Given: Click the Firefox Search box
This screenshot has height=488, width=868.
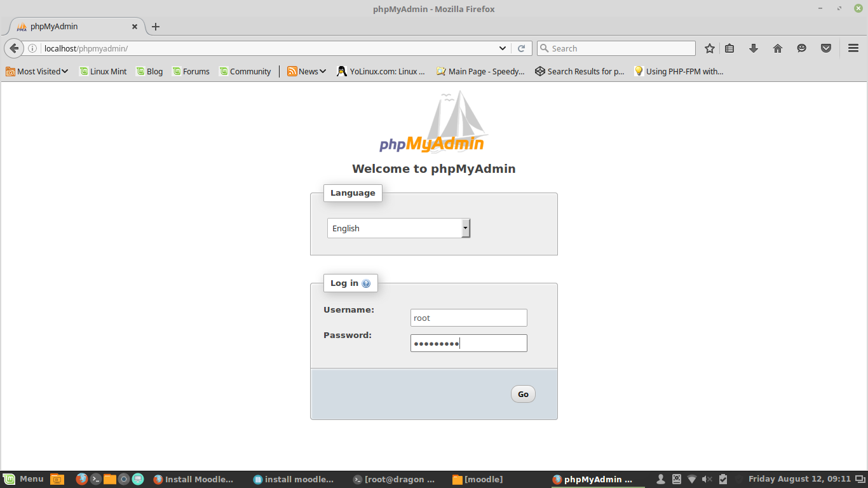Looking at the screenshot, I should click(616, 48).
